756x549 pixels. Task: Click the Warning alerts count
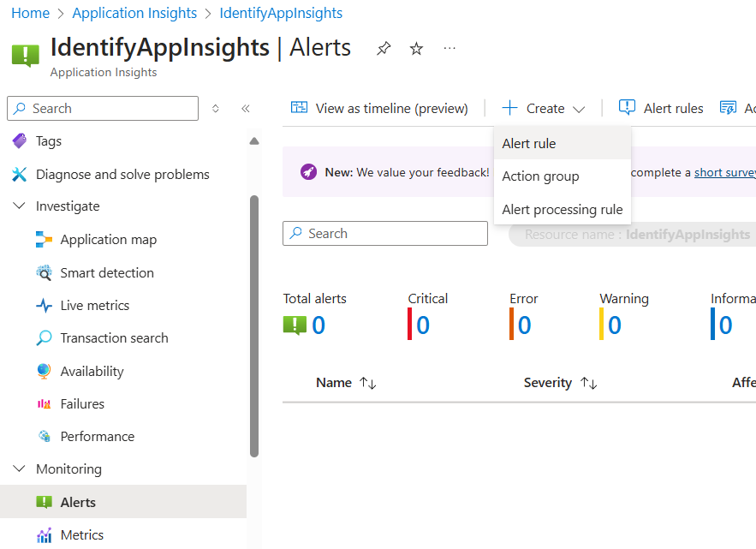click(x=615, y=325)
